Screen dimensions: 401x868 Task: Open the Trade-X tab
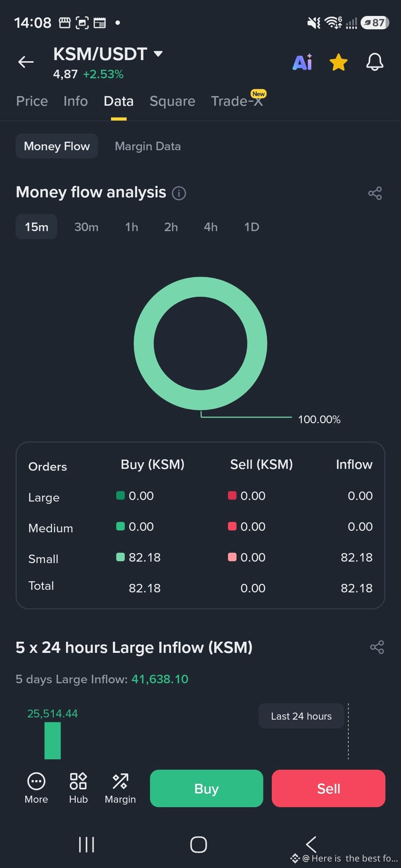coord(237,101)
